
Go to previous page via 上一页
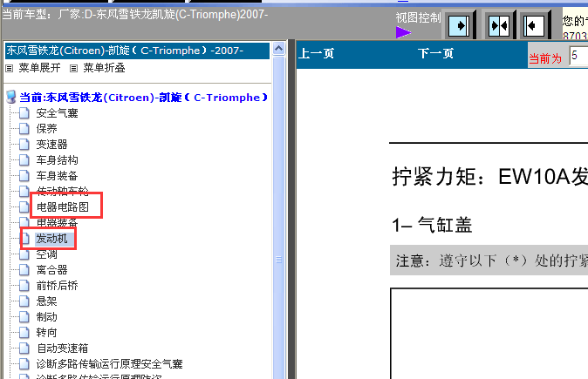tap(316, 53)
